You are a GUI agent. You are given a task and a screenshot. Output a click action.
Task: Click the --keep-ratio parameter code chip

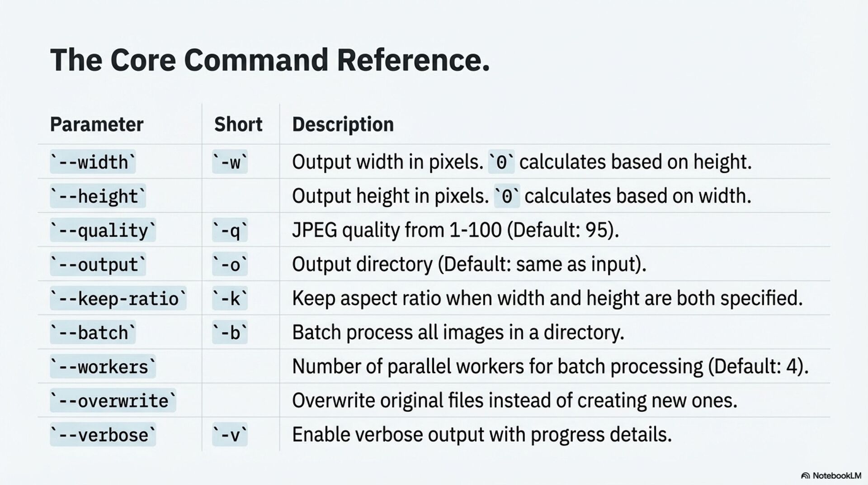click(x=118, y=299)
